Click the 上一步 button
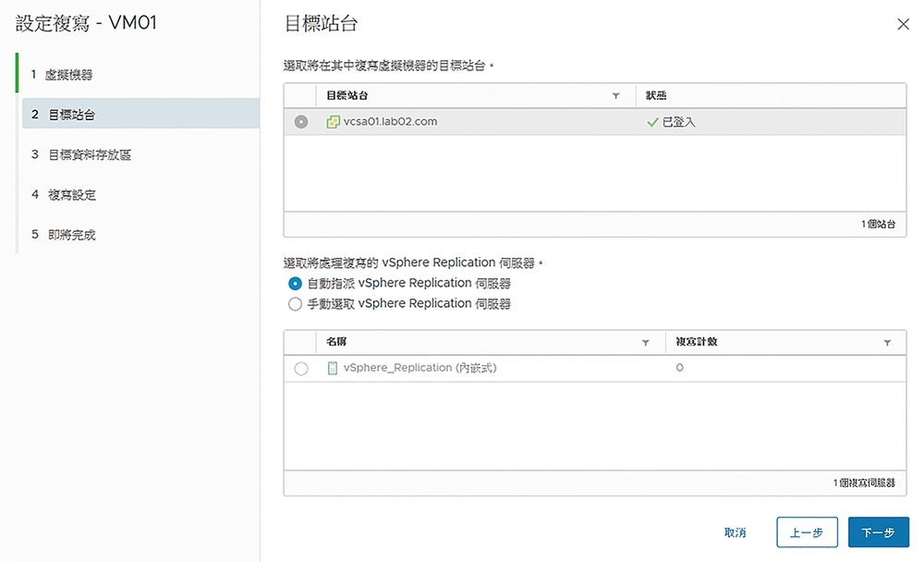This screenshot has height=562, width=924. tap(807, 532)
